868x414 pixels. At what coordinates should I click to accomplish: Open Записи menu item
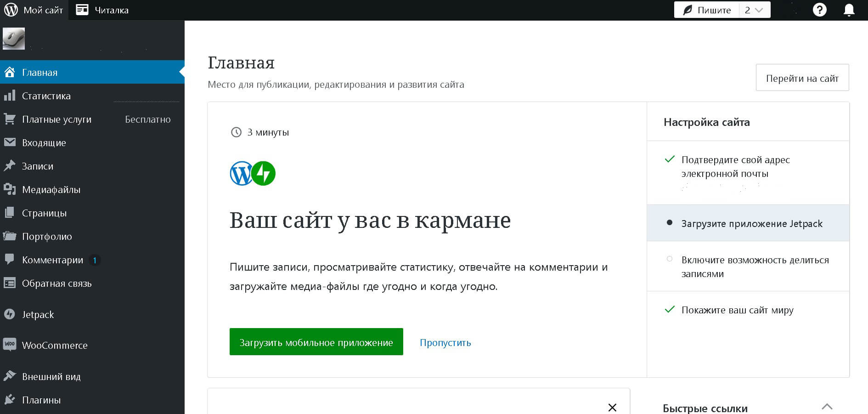(92, 166)
